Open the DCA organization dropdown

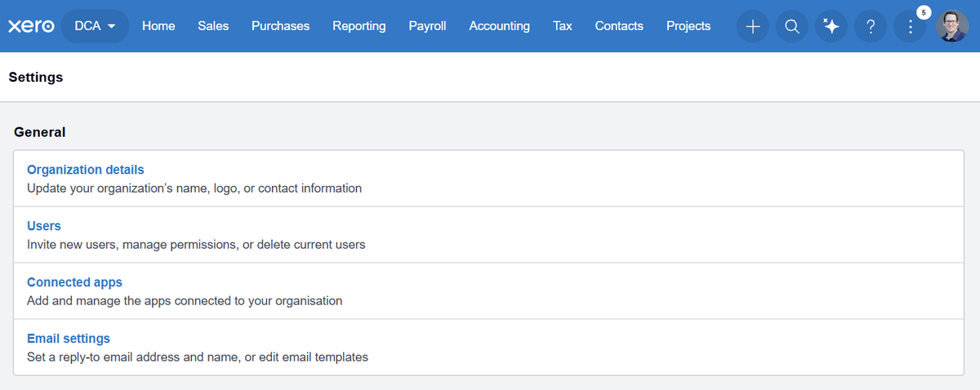point(95,26)
